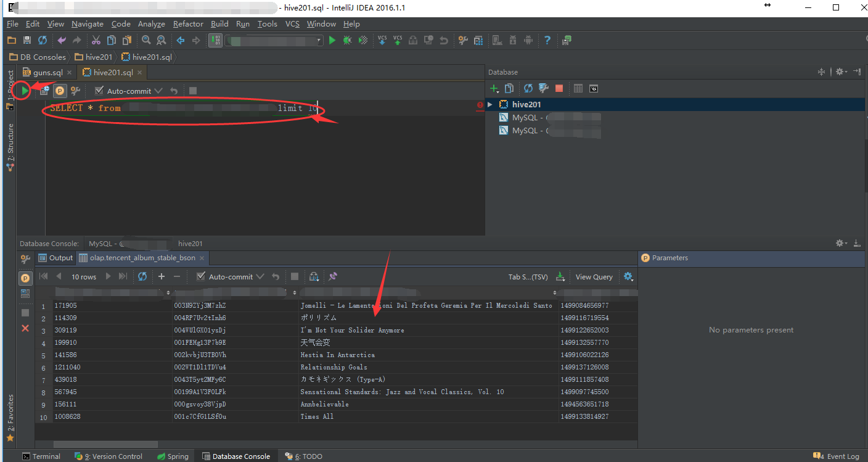Open the Refactor menu

pos(188,24)
